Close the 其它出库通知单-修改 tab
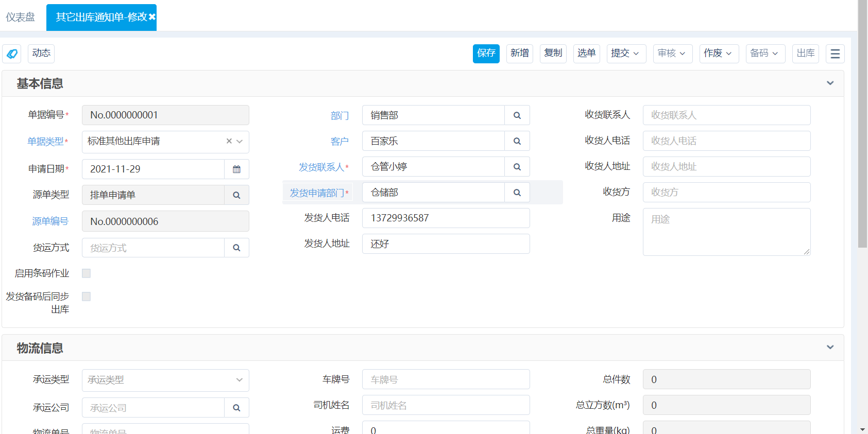This screenshot has width=868, height=434. point(152,17)
